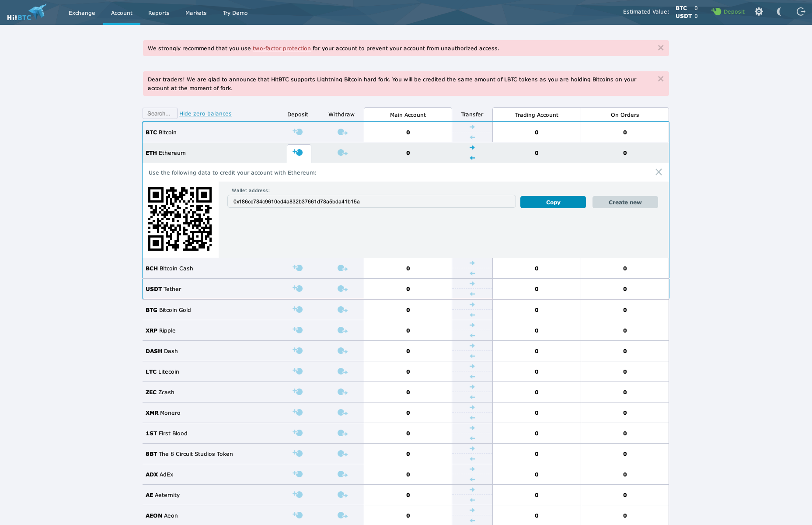Open deposit for LTC Litecoin

click(298, 371)
